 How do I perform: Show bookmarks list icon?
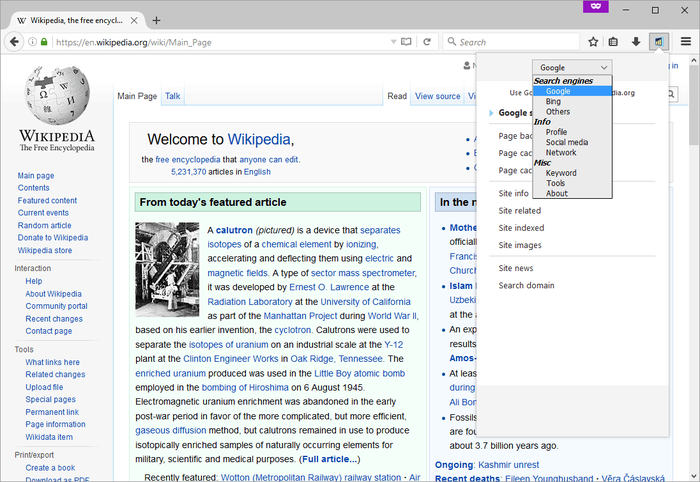click(x=613, y=42)
